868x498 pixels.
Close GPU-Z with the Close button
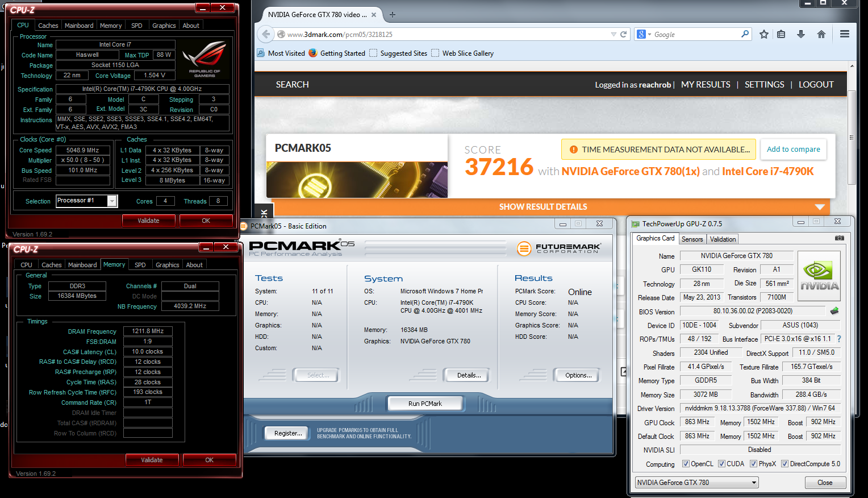[825, 483]
